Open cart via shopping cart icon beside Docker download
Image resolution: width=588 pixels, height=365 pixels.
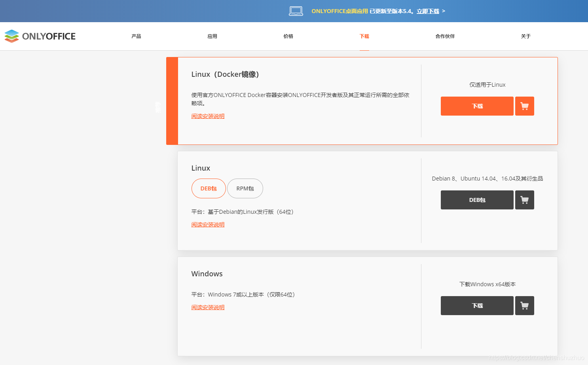click(x=525, y=106)
